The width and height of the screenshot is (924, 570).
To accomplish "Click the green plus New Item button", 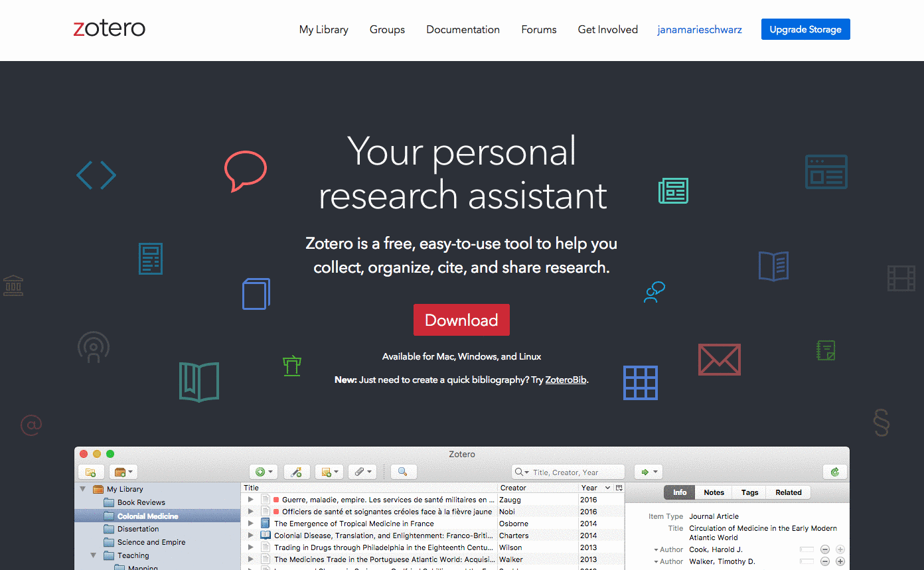I will click(264, 472).
